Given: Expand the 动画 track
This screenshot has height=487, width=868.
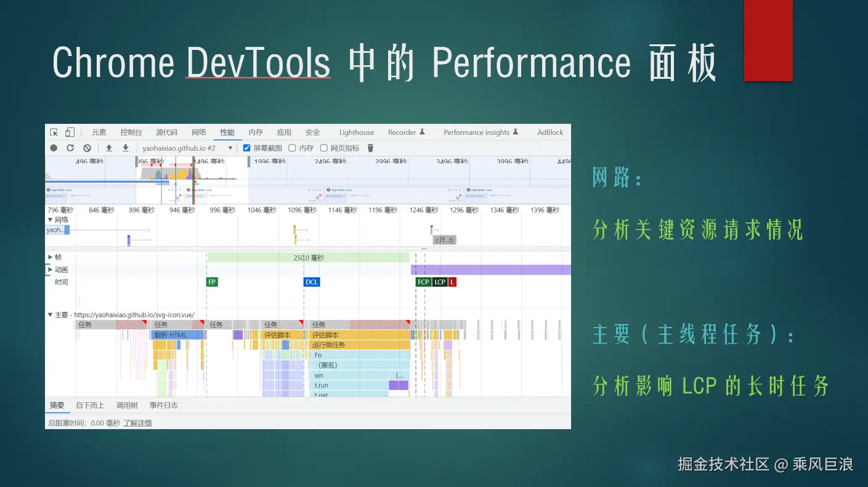Looking at the screenshot, I should pyautogui.click(x=51, y=270).
